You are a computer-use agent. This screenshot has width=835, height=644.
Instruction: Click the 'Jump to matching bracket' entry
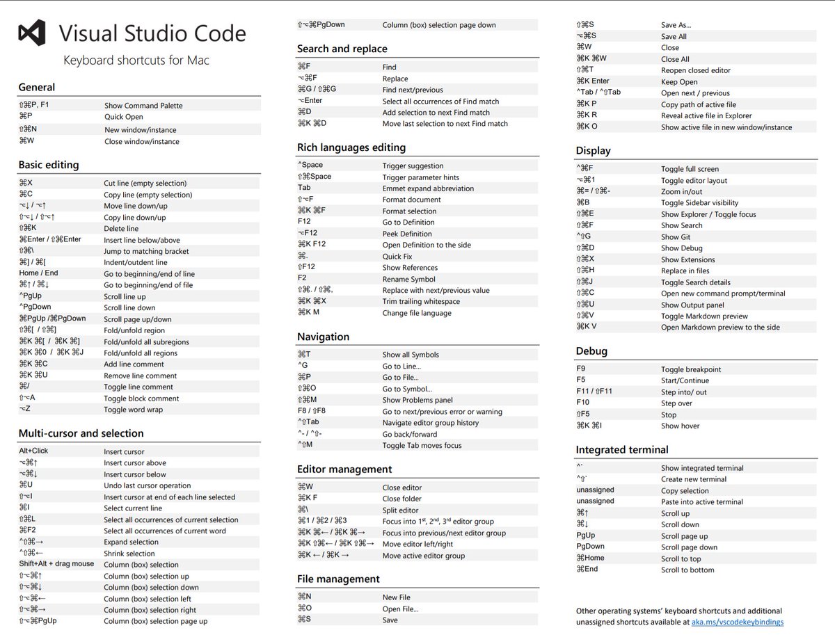(146, 251)
